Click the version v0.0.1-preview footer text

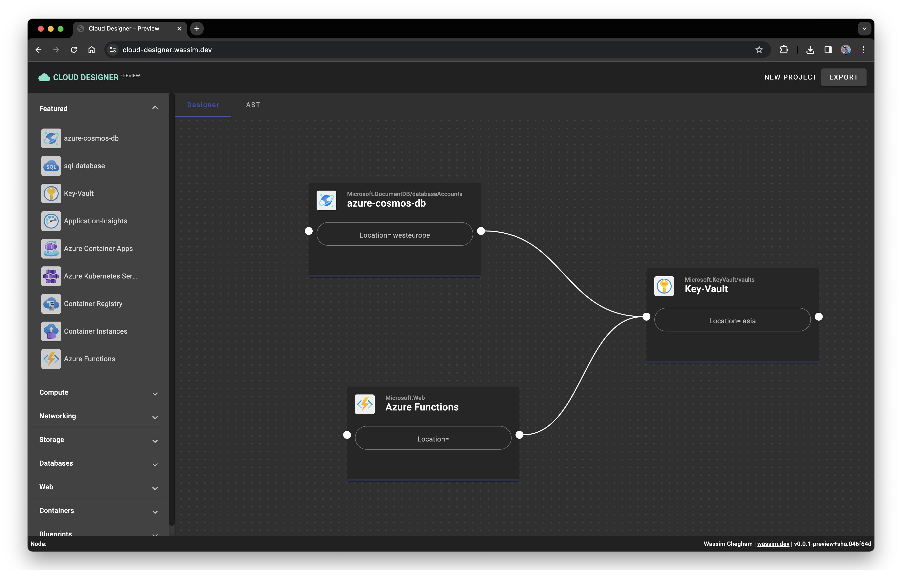pos(832,544)
